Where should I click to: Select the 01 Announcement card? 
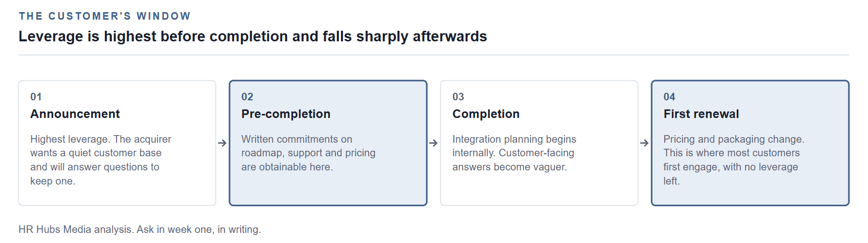click(117, 143)
